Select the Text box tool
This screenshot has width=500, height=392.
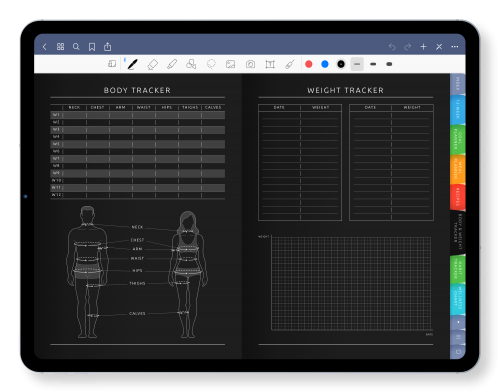pos(270,64)
